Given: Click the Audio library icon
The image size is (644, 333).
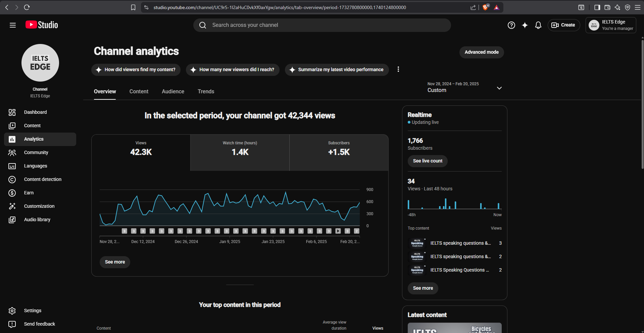Looking at the screenshot, I should [x=12, y=220].
